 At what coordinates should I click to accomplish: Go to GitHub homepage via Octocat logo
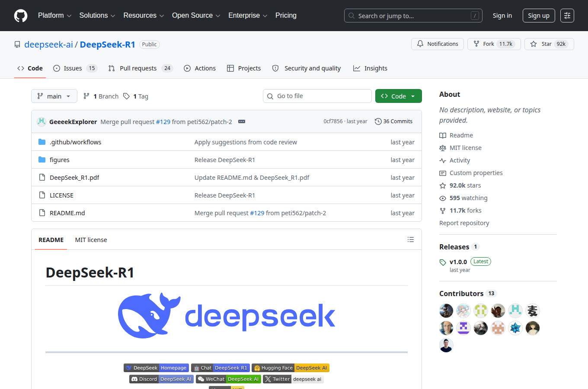click(x=21, y=16)
